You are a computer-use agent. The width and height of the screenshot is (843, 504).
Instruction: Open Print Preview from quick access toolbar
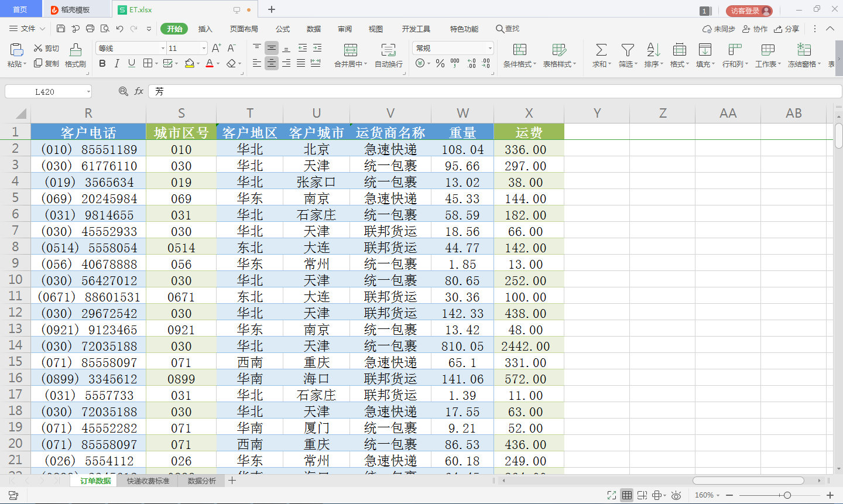coord(105,29)
